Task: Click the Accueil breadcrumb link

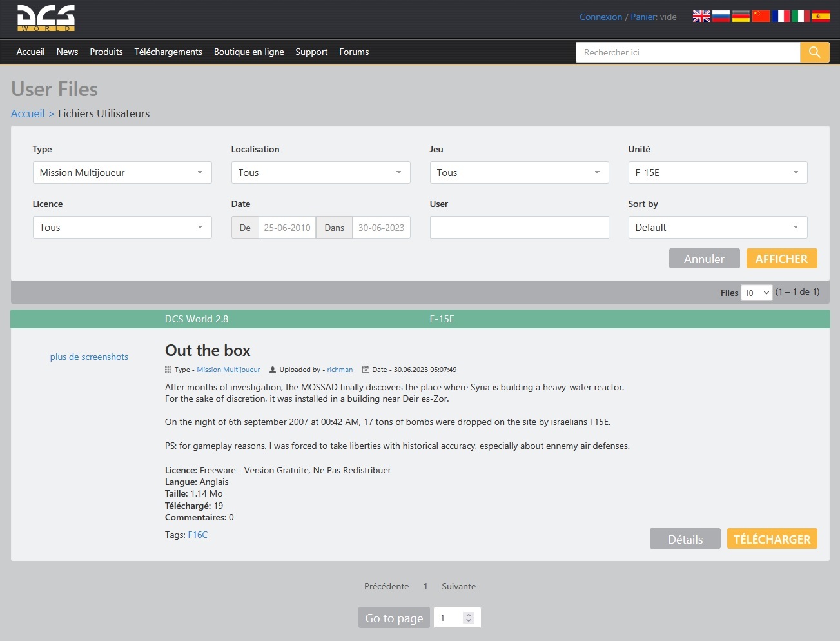Action: (x=28, y=113)
